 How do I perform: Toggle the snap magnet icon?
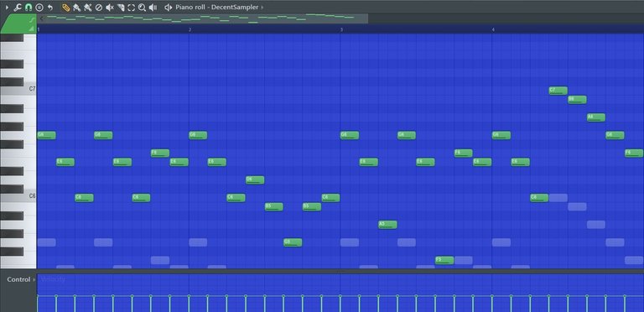click(29, 8)
